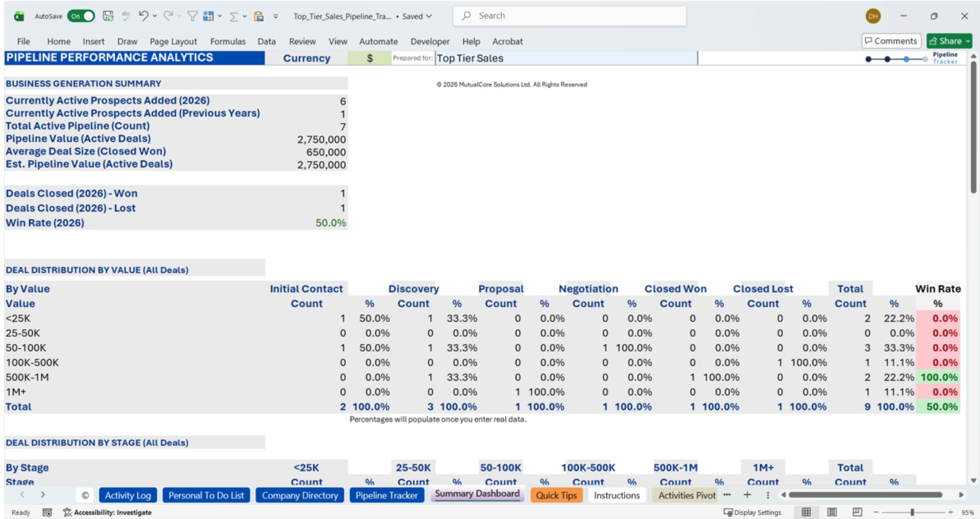Select the Save icon on Quick Access Toolbar
Viewport: 980px width, 519px height.
point(108,16)
